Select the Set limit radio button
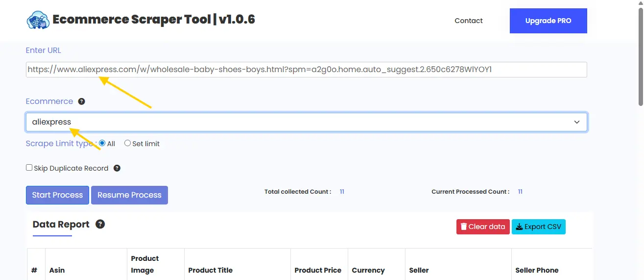Screen dimensions: 644x280 [127, 143]
